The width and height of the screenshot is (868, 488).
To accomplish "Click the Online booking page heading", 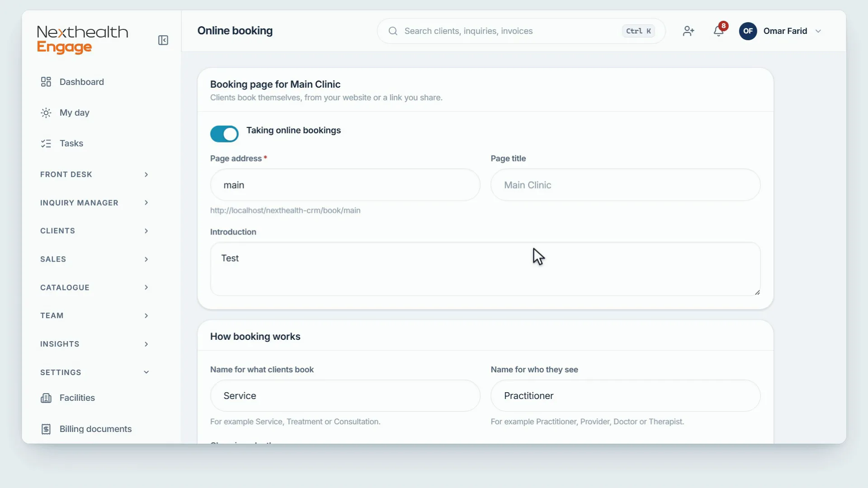I will pos(235,31).
